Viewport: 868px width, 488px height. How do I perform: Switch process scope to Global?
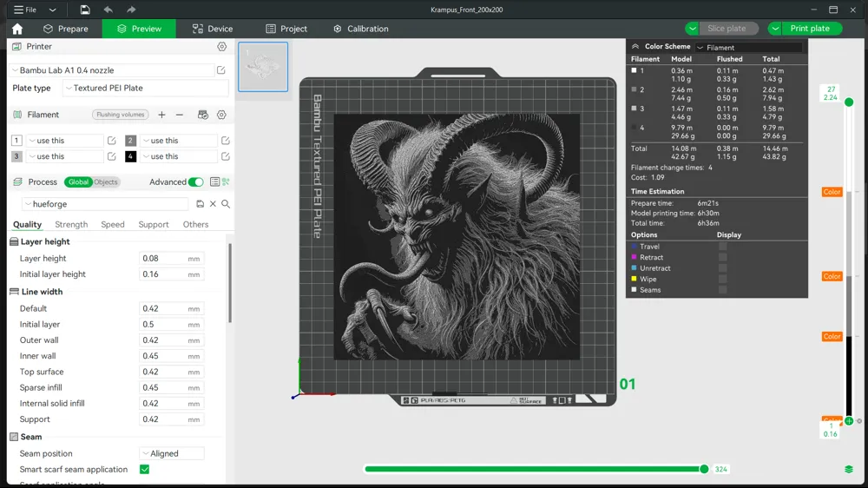pyautogui.click(x=78, y=181)
